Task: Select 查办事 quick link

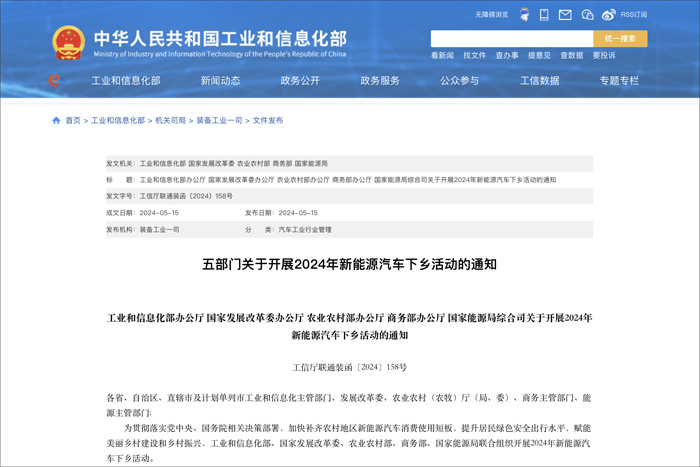Action: 507,55
